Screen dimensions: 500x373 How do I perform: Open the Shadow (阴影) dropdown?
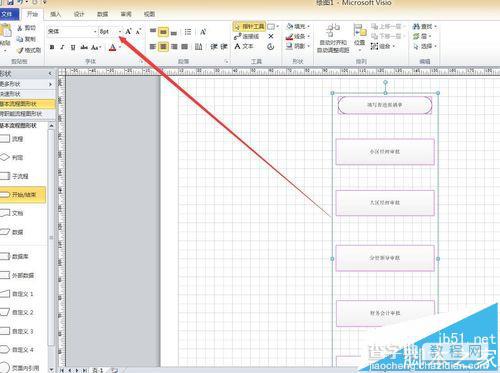coord(298,46)
